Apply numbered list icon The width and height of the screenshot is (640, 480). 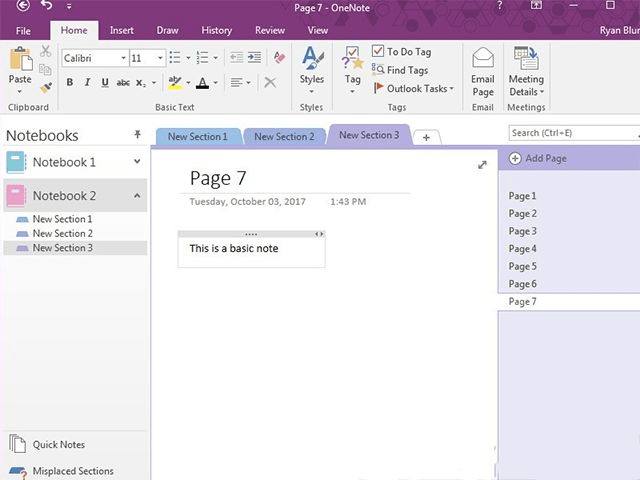[202, 58]
